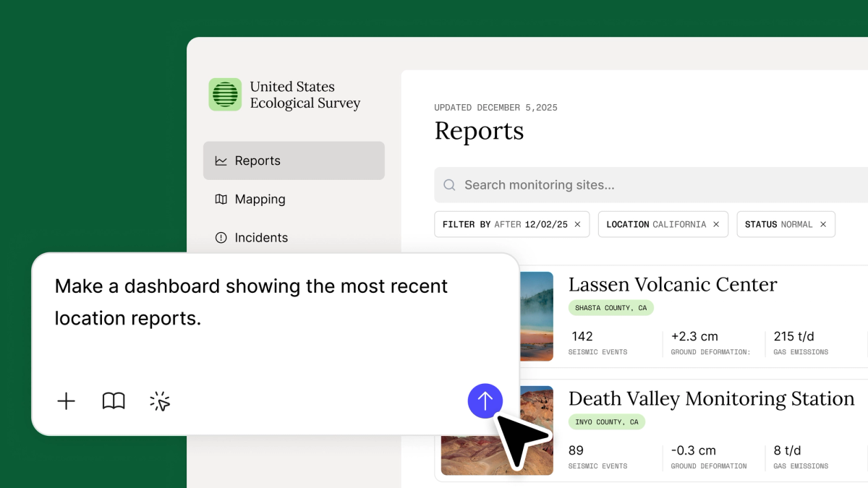
Task: Remove the Location California filter
Action: pos(716,224)
